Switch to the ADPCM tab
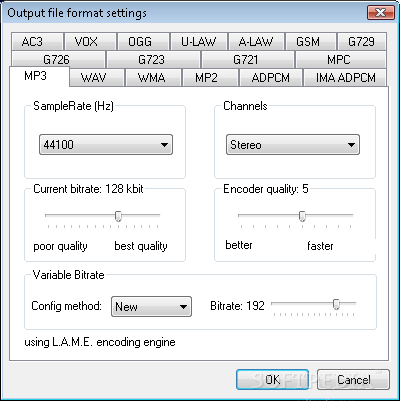This screenshot has width=400, height=401. 271,78
